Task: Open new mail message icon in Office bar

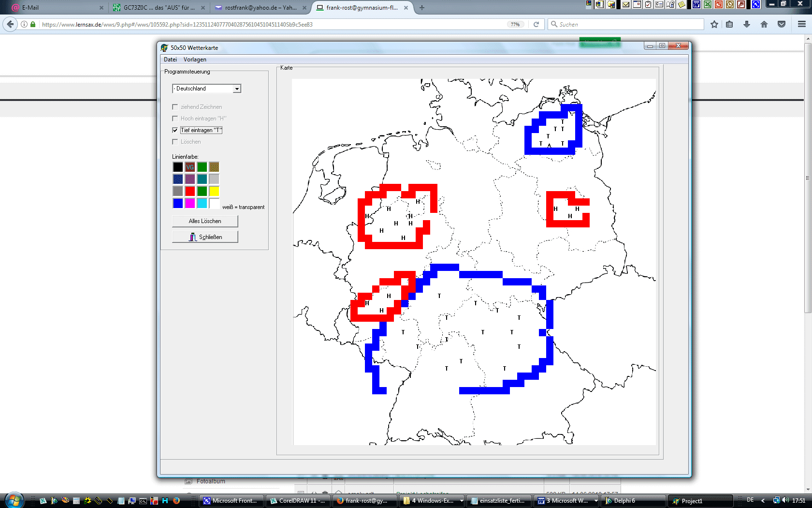Action: coord(626,4)
